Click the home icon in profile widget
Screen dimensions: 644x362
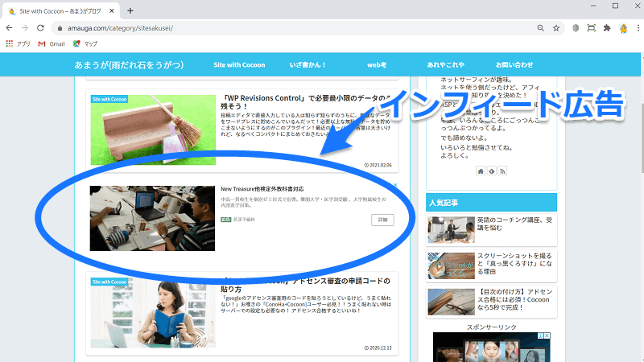click(x=481, y=171)
